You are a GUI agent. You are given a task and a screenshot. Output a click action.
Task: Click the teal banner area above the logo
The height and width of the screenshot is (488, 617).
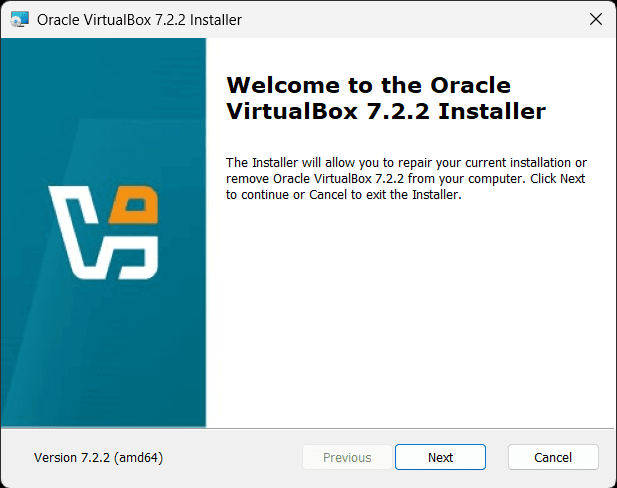coord(103,100)
